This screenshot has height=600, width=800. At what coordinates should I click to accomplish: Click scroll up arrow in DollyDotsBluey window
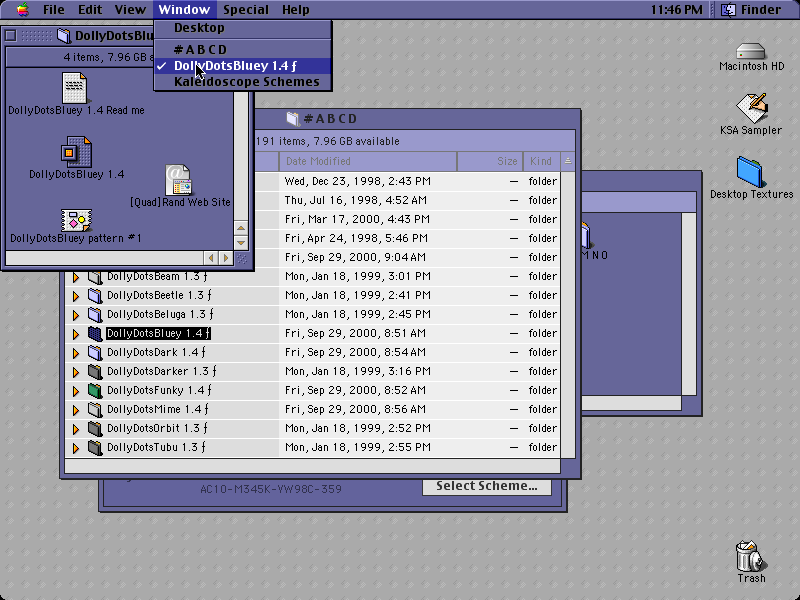click(241, 228)
